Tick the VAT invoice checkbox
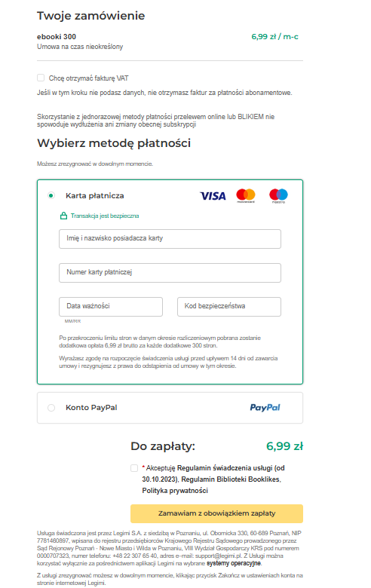 (x=41, y=78)
